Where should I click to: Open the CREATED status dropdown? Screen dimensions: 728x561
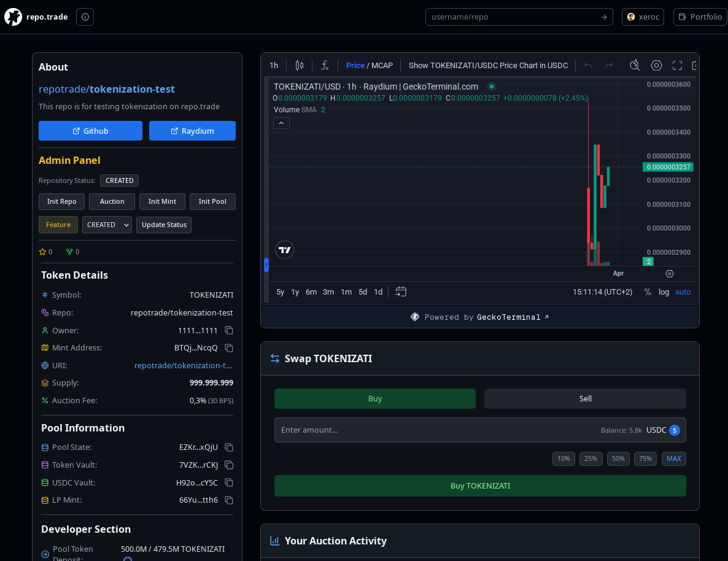(x=107, y=225)
